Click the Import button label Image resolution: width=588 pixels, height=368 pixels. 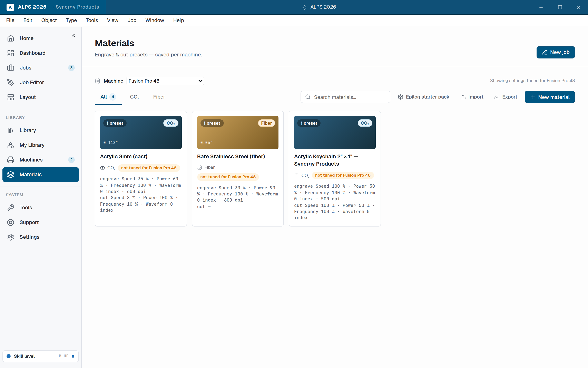(x=476, y=97)
